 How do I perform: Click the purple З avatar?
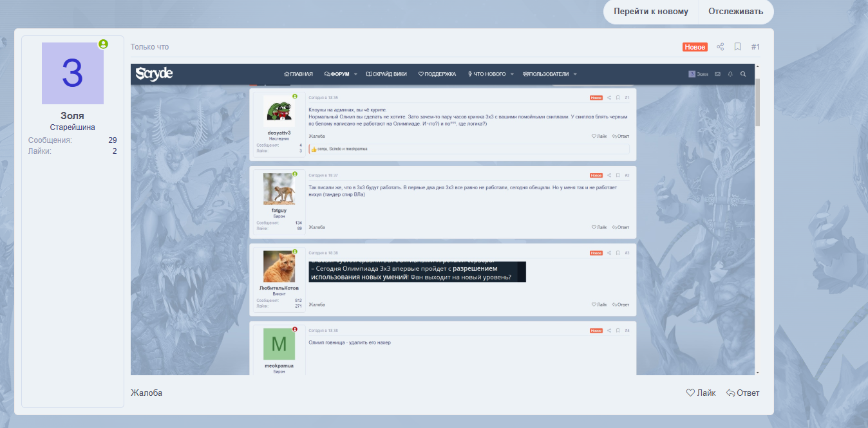pyautogui.click(x=72, y=73)
